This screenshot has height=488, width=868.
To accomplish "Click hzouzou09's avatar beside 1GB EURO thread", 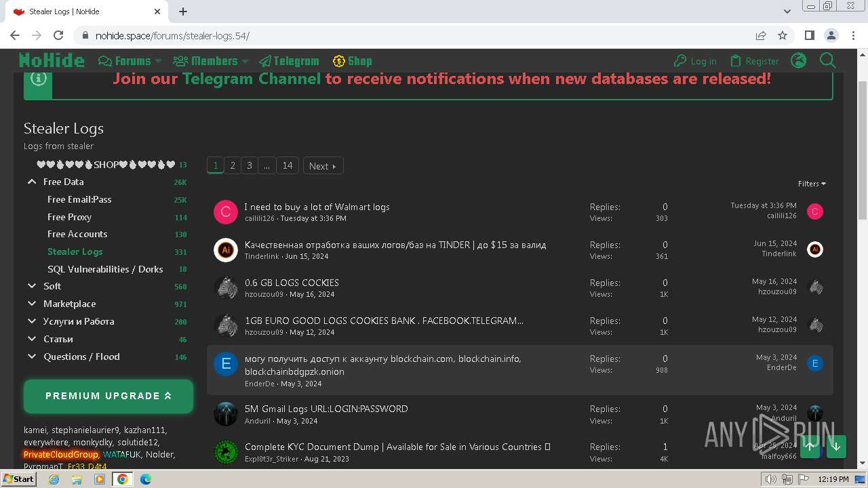I will [x=226, y=326].
